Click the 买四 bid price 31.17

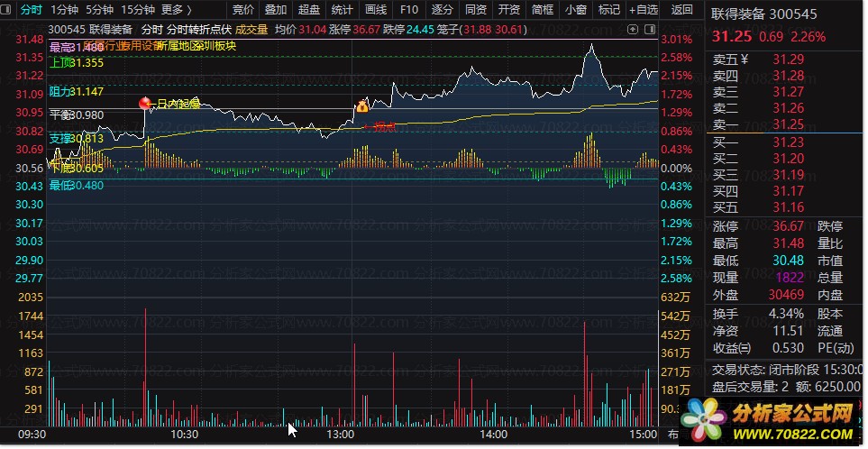(789, 191)
